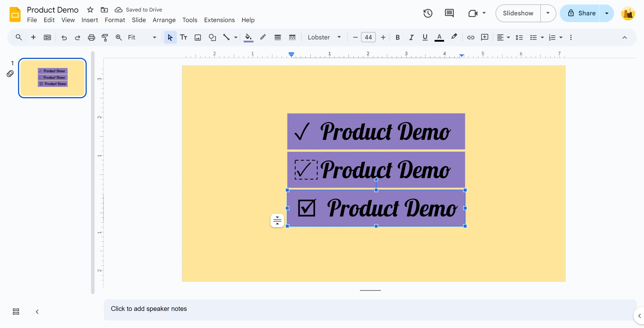Select the Line tool
644x328 pixels.
point(226,37)
